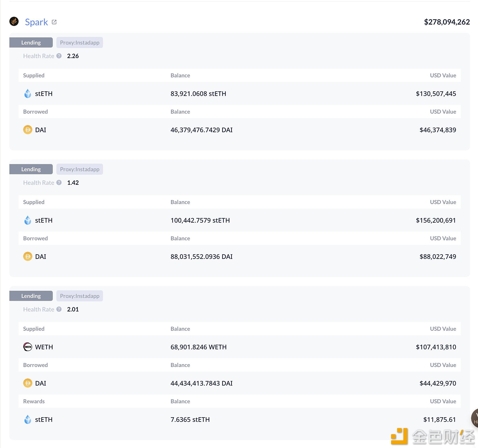478x448 pixels.
Task: Click the WETH token name
Action: [x=44, y=347]
